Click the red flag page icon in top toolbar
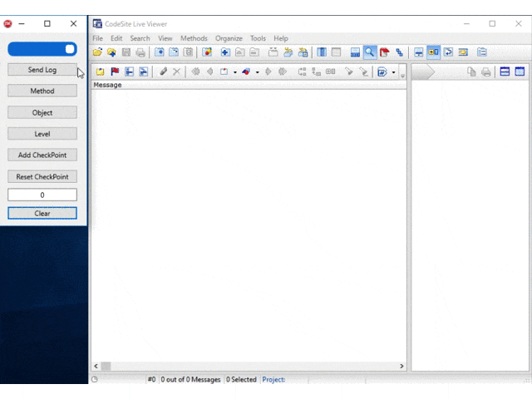 [x=384, y=52]
